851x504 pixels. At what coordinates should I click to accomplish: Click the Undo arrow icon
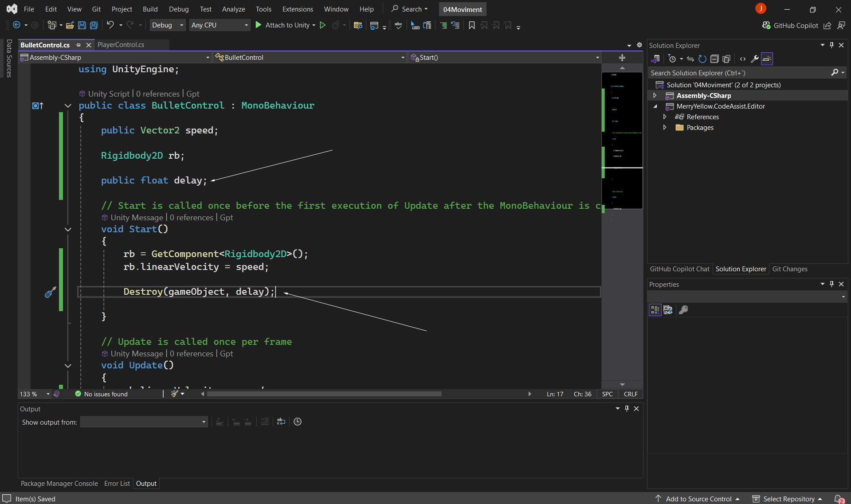pyautogui.click(x=110, y=25)
